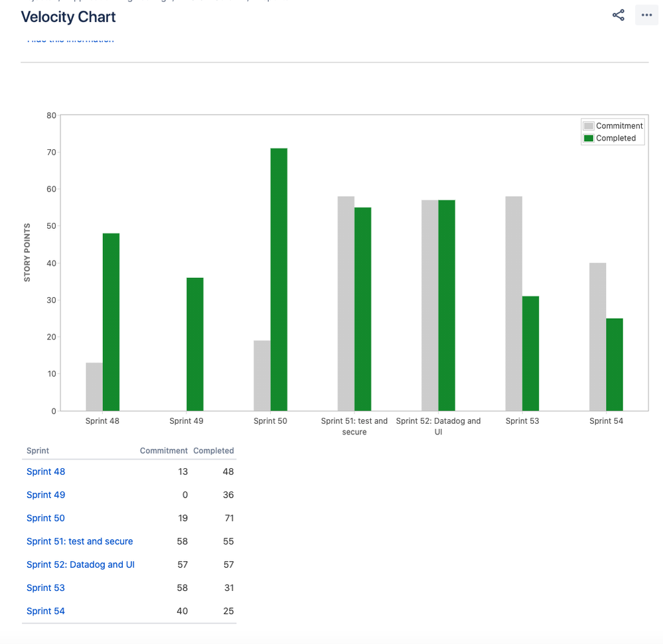This screenshot has height=644, width=663.
Task: Open the Sprint 53 link in table
Action: [x=46, y=588]
